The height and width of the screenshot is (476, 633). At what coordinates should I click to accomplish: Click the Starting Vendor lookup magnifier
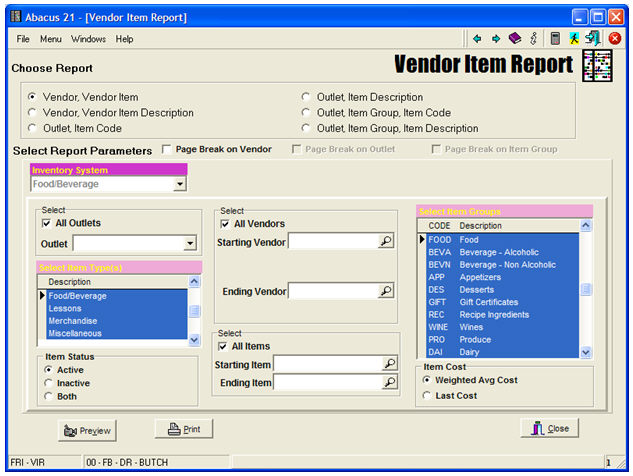click(386, 242)
